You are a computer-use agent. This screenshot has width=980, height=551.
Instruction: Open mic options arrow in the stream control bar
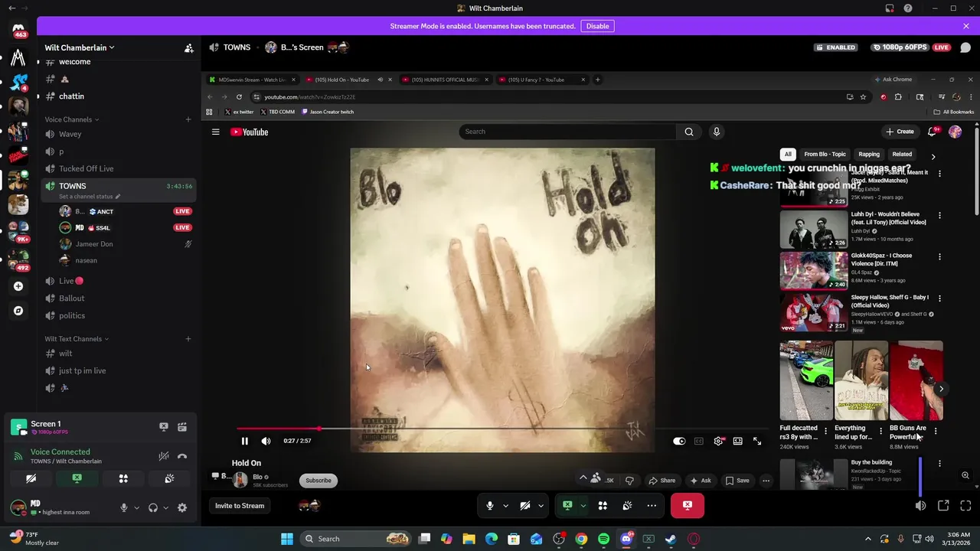[505, 505]
